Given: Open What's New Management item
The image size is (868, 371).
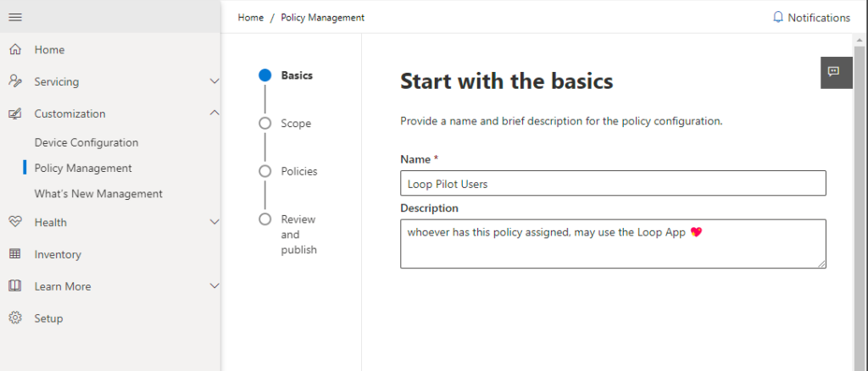Looking at the screenshot, I should click(98, 194).
